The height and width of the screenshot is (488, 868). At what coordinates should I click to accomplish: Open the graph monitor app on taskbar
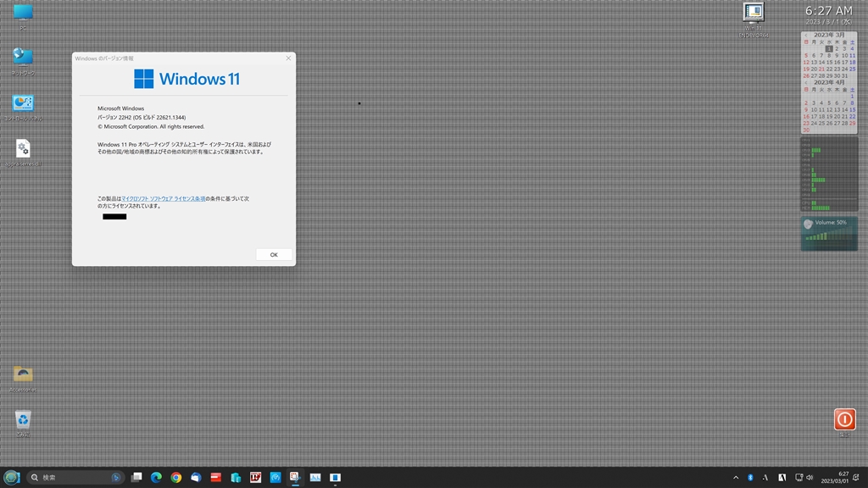[315, 477]
